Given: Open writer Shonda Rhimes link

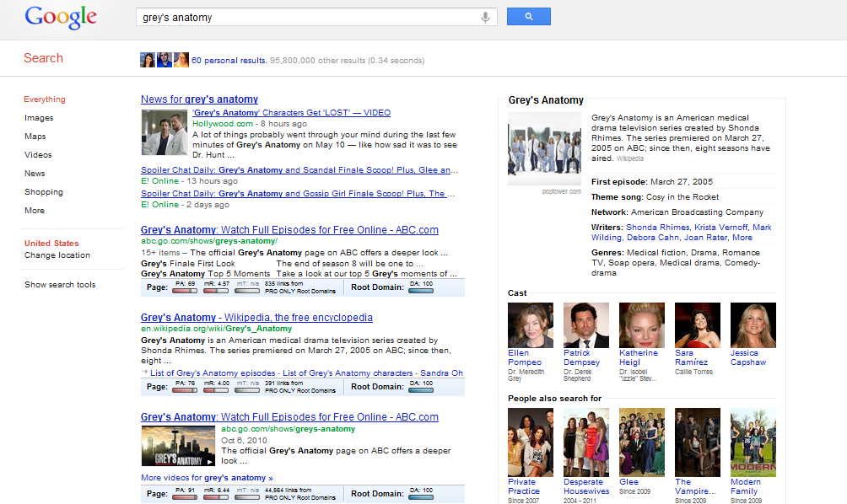Looking at the screenshot, I should [x=657, y=228].
